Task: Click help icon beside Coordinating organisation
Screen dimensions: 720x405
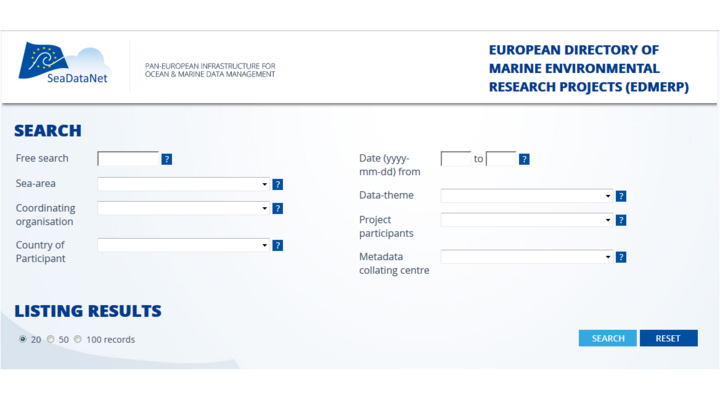Action: click(x=277, y=208)
